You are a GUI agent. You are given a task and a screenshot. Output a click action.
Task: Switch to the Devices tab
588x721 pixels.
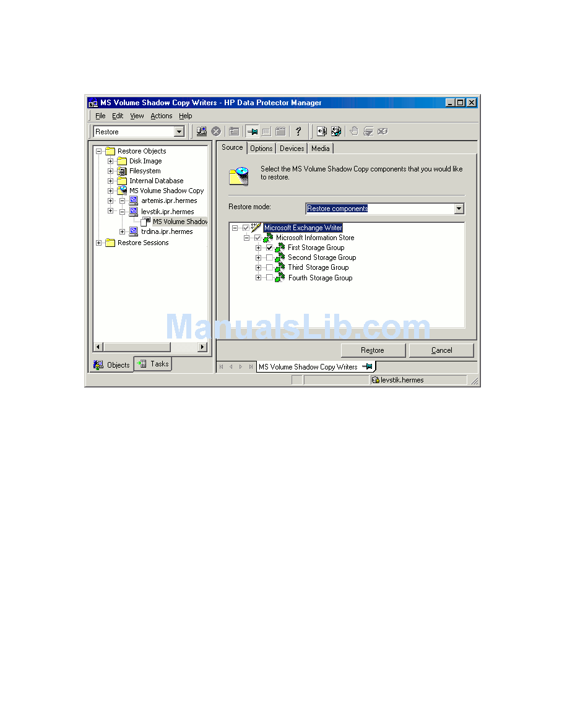pos(292,149)
